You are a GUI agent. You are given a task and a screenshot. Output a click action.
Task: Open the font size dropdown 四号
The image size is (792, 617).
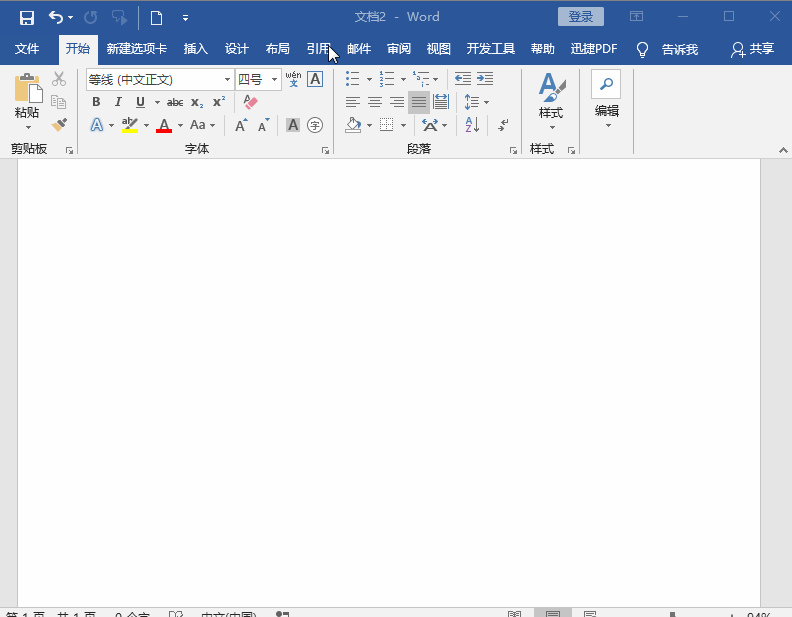[274, 80]
